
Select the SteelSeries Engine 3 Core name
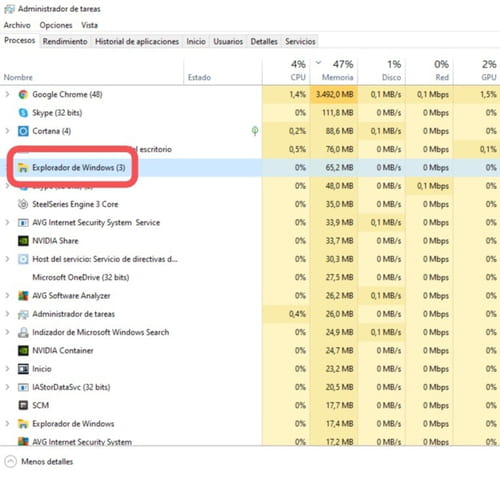point(75,204)
